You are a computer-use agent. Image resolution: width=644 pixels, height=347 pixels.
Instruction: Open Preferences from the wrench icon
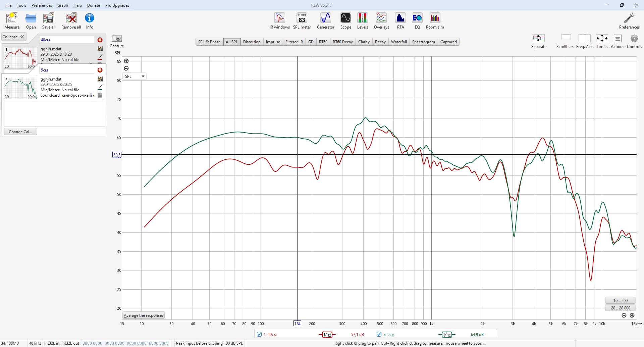tap(629, 21)
